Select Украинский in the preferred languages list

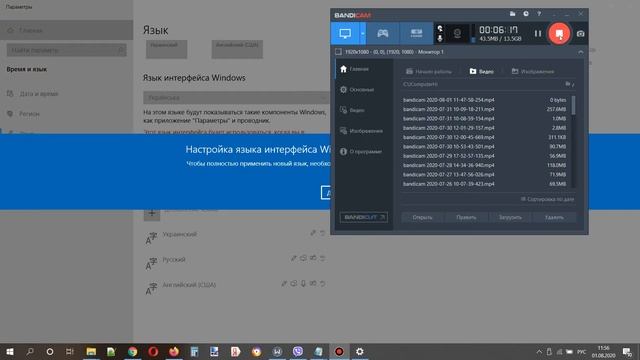pyautogui.click(x=236, y=237)
